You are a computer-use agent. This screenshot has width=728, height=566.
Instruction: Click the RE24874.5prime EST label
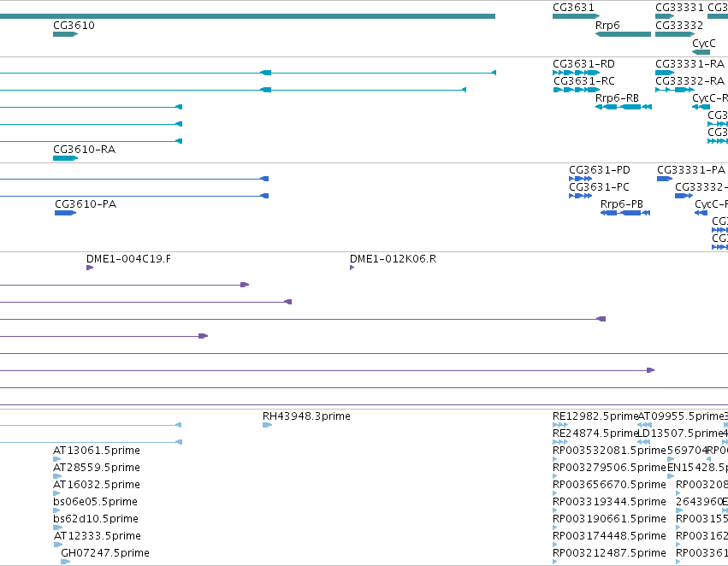point(595,433)
